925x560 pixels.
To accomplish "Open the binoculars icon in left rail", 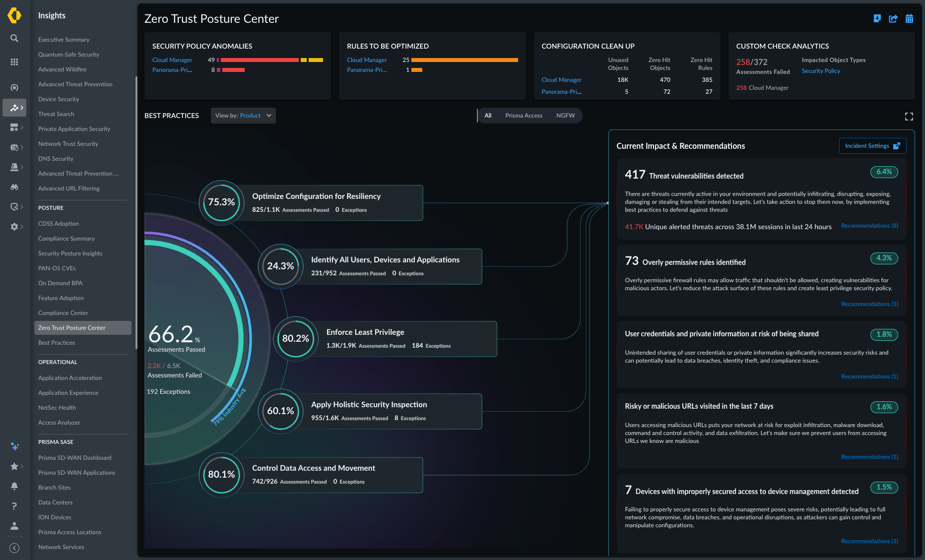I will coord(14,187).
